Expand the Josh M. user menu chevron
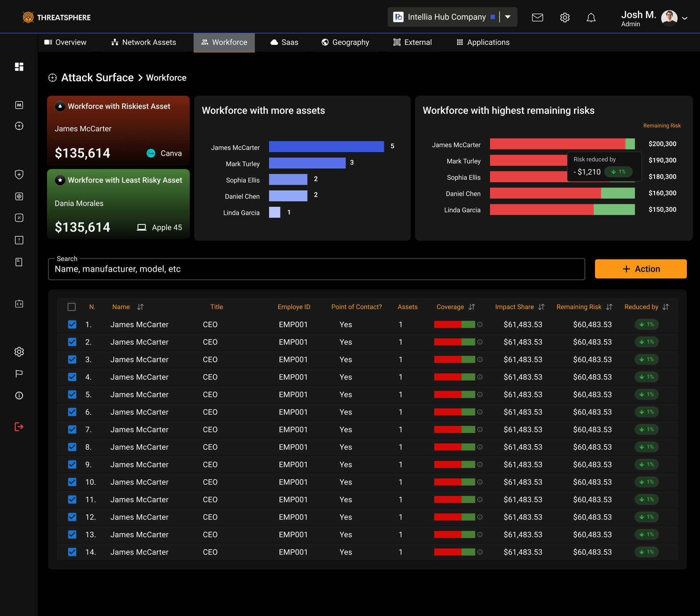This screenshot has height=616, width=700. pyautogui.click(x=685, y=18)
